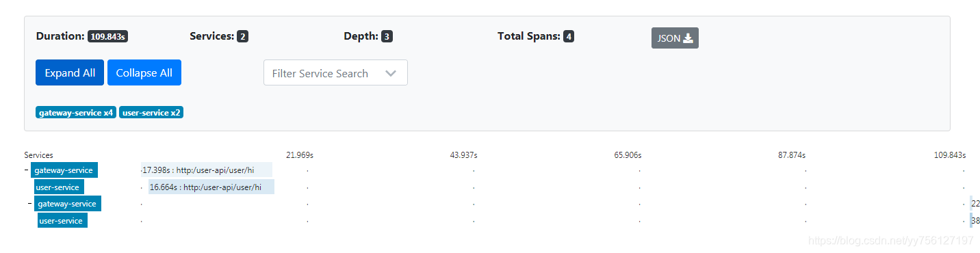This screenshot has width=980, height=253.
Task: Select the second gateway-service tree label
Action: click(68, 204)
